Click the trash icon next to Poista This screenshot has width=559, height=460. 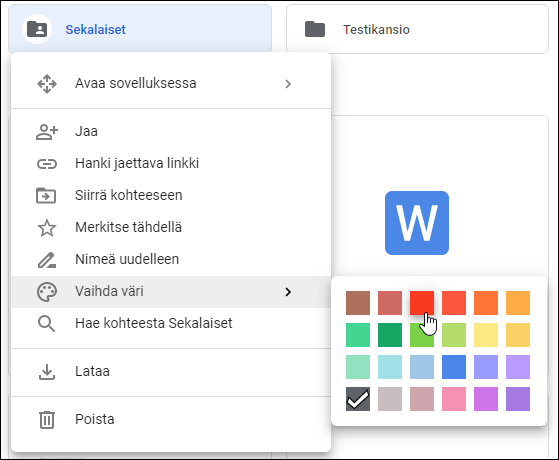[47, 419]
